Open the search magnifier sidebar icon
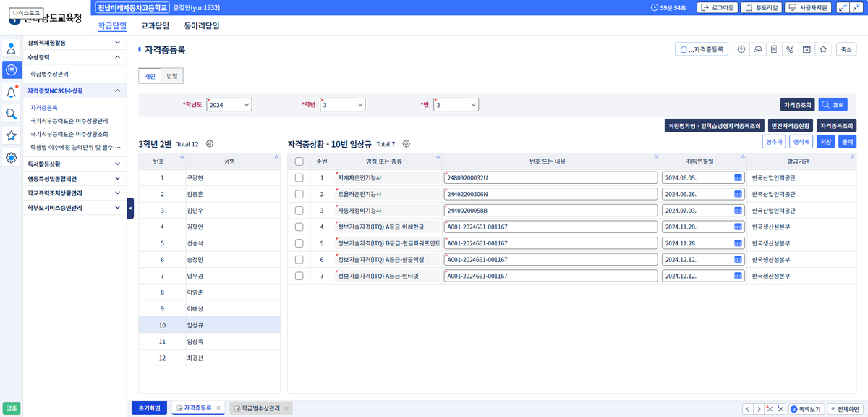The height and width of the screenshot is (417, 868). click(12, 114)
